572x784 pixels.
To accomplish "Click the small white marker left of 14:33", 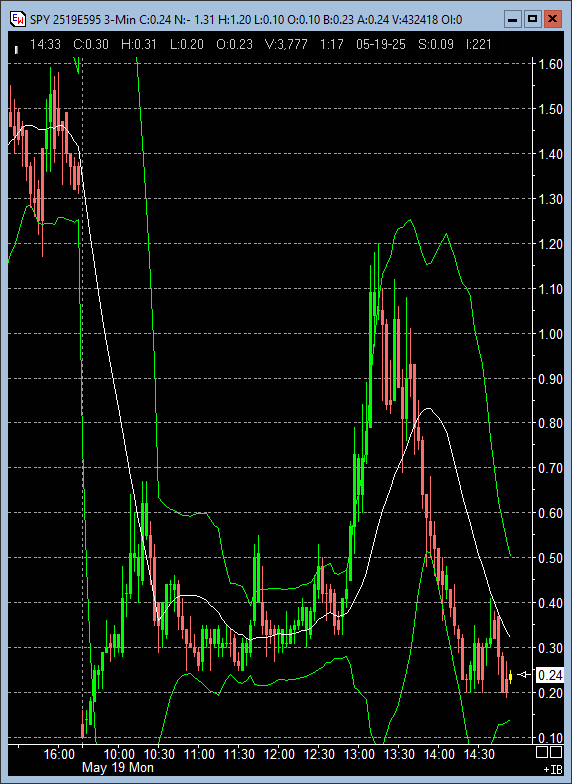I will (x=16, y=50).
